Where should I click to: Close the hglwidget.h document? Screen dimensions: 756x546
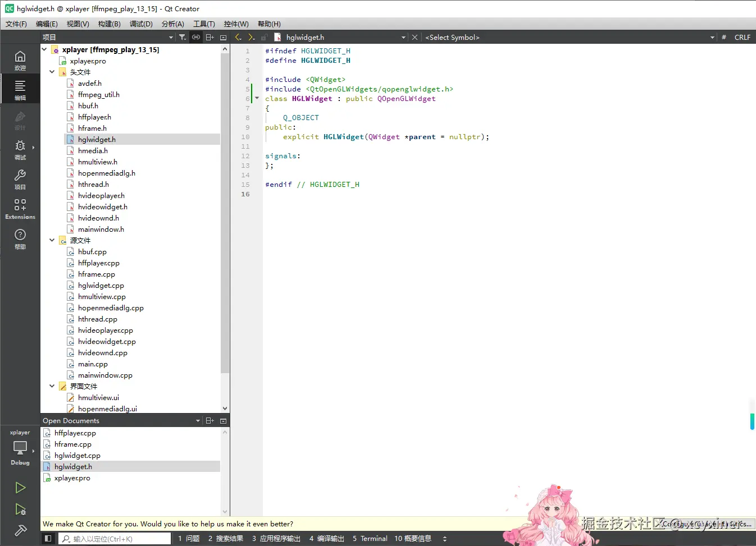pyautogui.click(x=415, y=37)
